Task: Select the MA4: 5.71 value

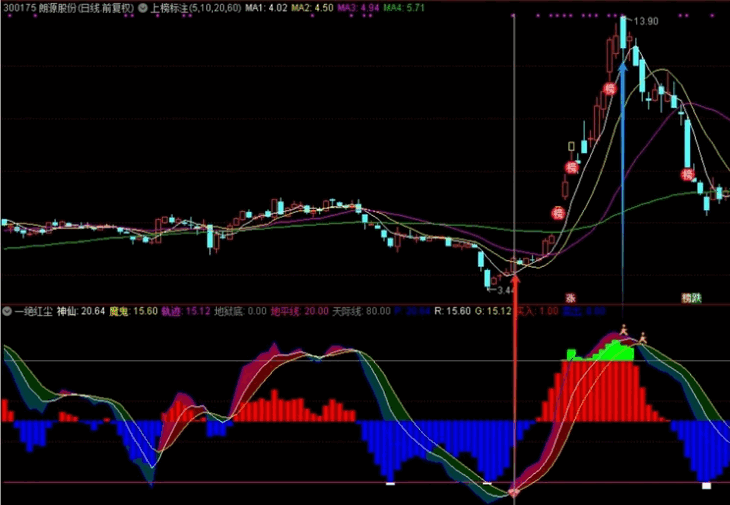Action: pyautogui.click(x=404, y=8)
